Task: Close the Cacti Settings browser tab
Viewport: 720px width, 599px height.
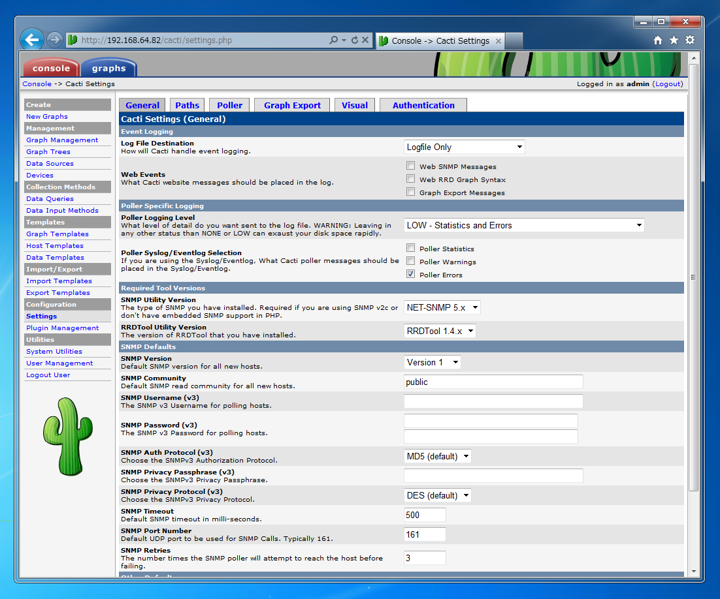Action: [x=498, y=41]
